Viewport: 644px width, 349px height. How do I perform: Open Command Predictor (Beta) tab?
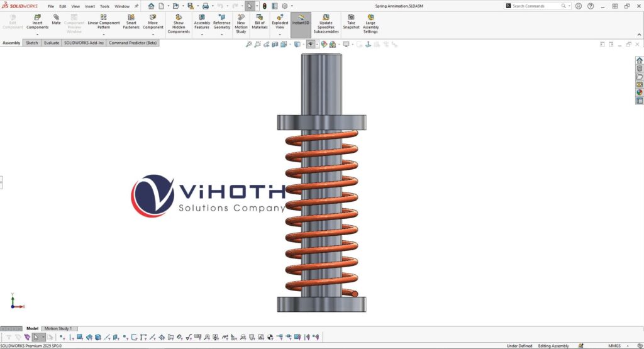[133, 43]
